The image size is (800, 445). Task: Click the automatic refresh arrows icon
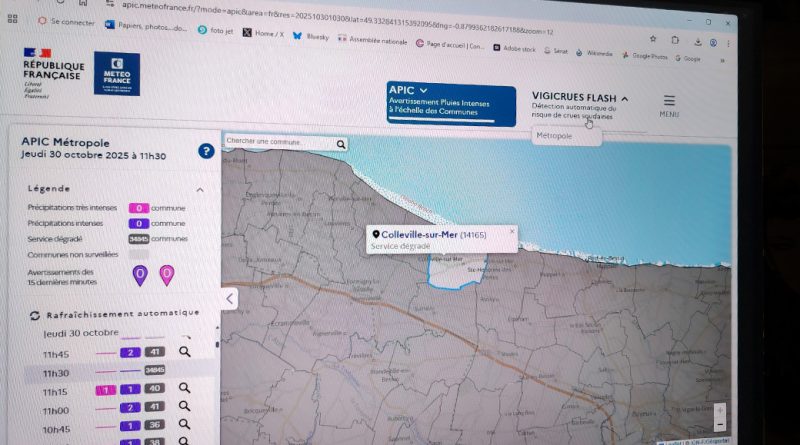coord(35,316)
